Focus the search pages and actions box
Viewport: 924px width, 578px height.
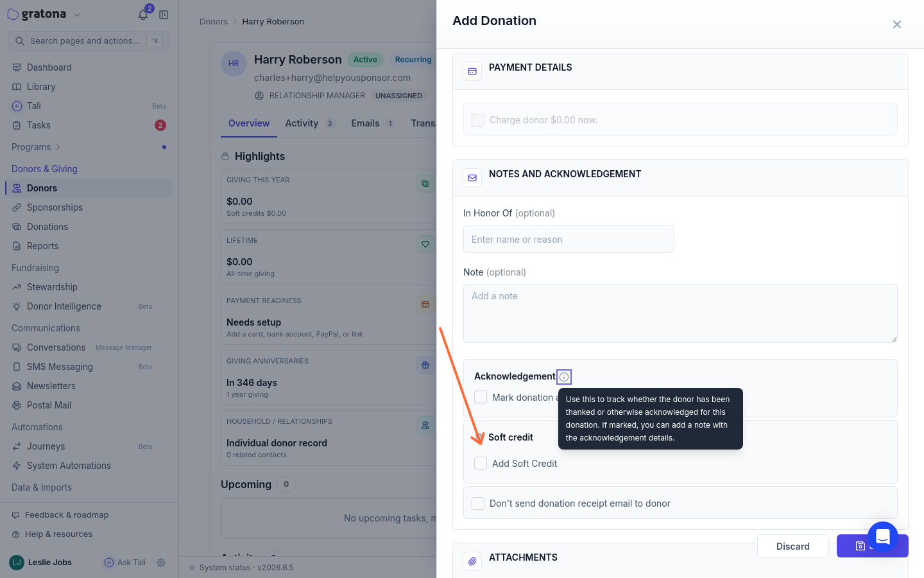[89, 41]
